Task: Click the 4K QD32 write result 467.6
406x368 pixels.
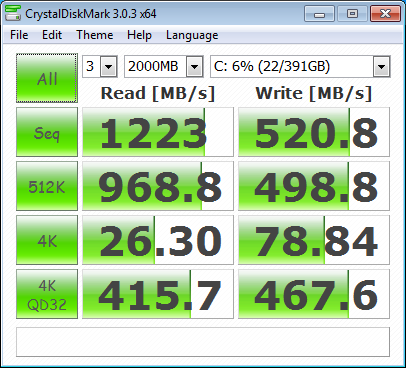Action: 314,294
